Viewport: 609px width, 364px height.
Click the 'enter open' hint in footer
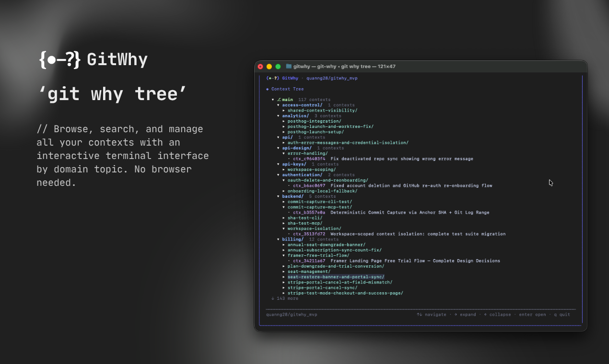coord(532,315)
